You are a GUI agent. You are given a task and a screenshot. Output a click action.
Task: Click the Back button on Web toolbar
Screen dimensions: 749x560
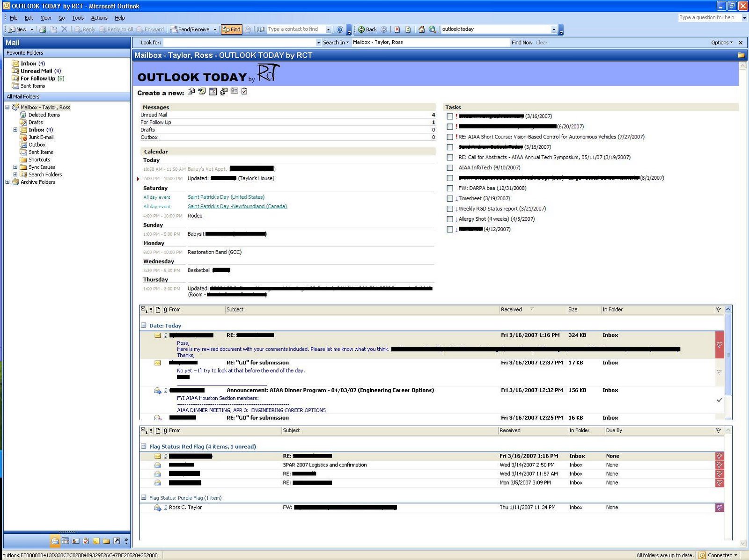tap(367, 29)
